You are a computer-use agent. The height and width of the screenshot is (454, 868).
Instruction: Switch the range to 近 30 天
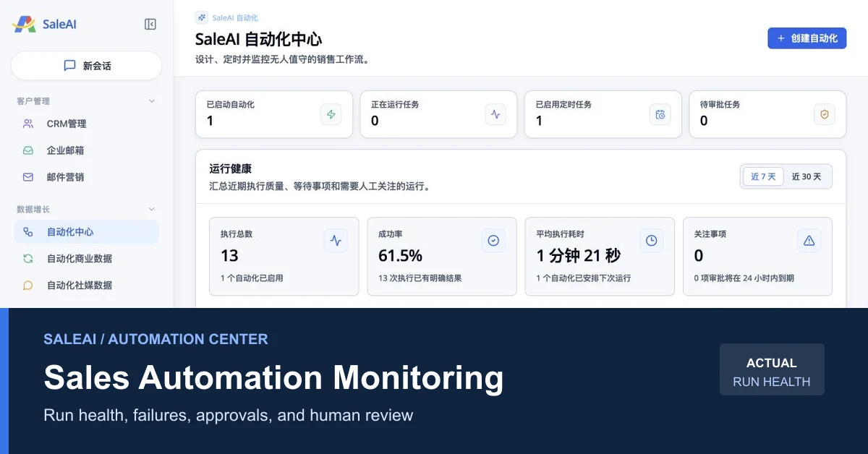click(x=807, y=176)
